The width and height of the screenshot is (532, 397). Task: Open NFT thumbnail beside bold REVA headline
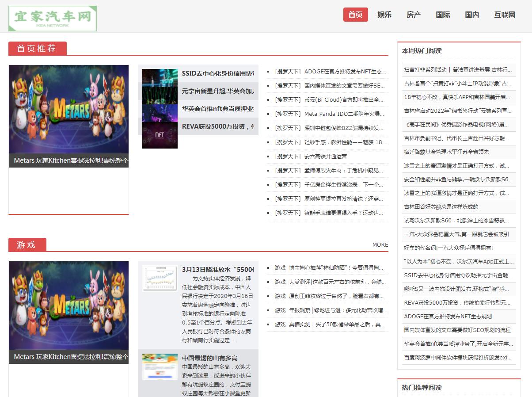click(x=160, y=135)
